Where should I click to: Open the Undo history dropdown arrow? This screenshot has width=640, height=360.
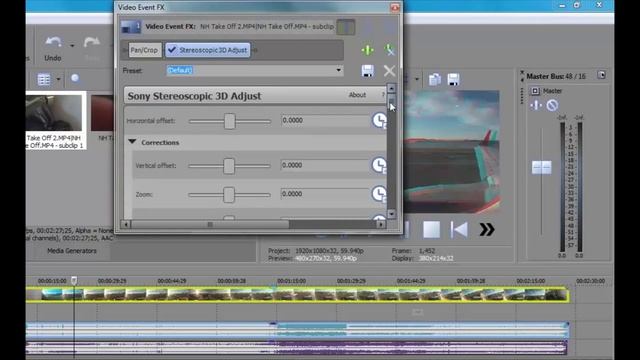pos(72,45)
